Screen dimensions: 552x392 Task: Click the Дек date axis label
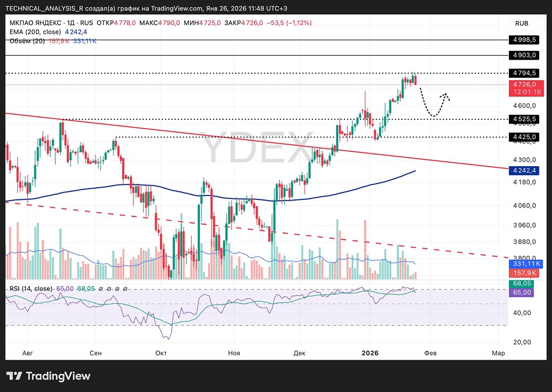pos(299,353)
